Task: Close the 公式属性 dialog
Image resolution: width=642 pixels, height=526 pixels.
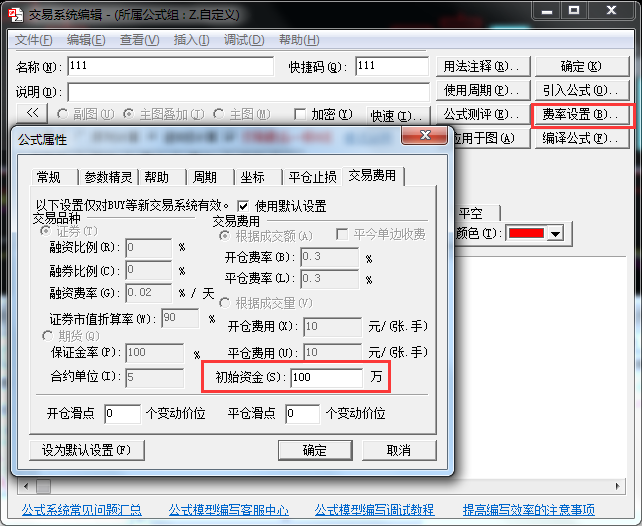Action: 424,135
